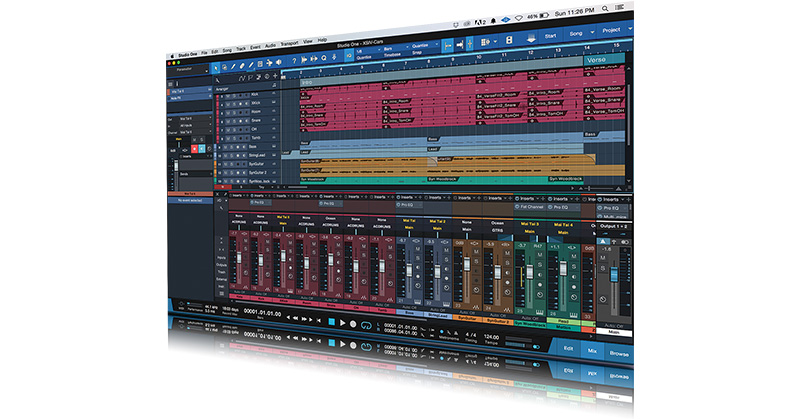800x419 pixels.
Task: Expand the Parameter dropdown in the inspector
Action: [x=186, y=71]
